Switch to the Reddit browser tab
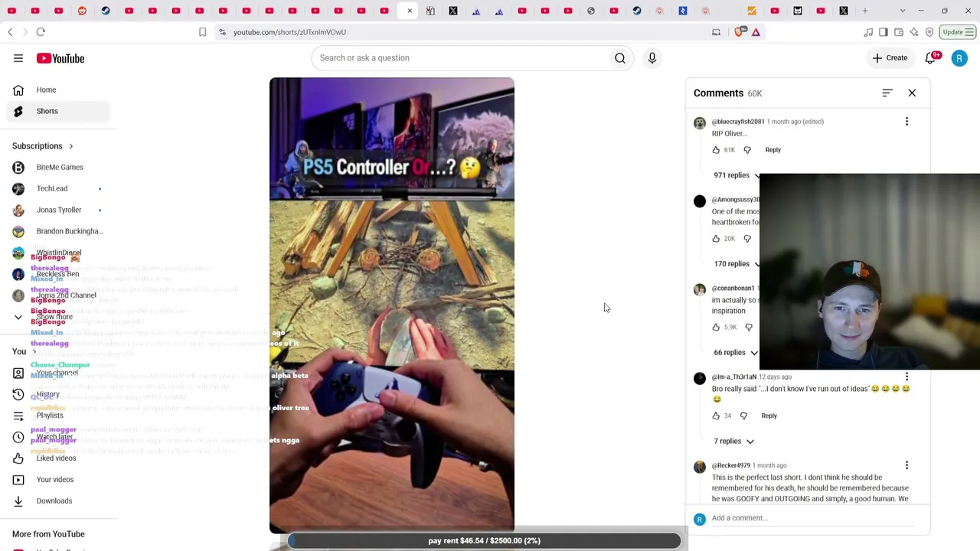The height and width of the screenshot is (551, 980). [x=82, y=11]
